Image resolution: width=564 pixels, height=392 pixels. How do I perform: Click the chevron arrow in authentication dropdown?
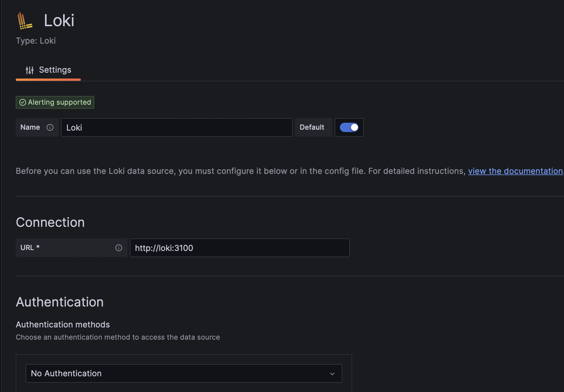pos(332,374)
